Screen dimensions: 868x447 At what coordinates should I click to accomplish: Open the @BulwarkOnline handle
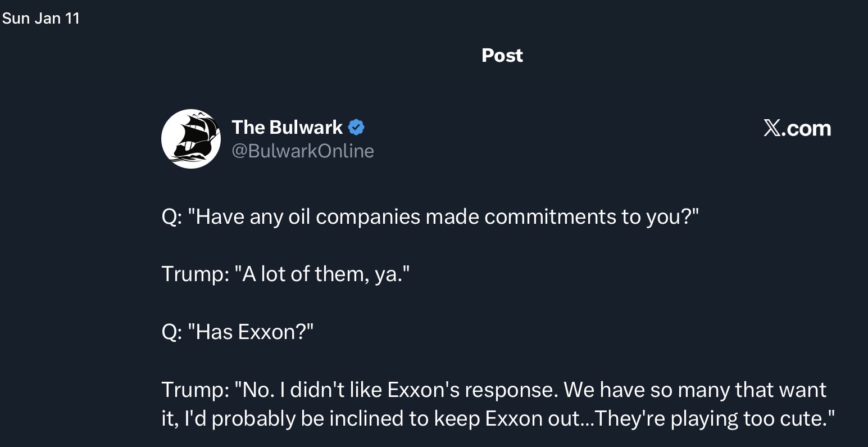(303, 151)
